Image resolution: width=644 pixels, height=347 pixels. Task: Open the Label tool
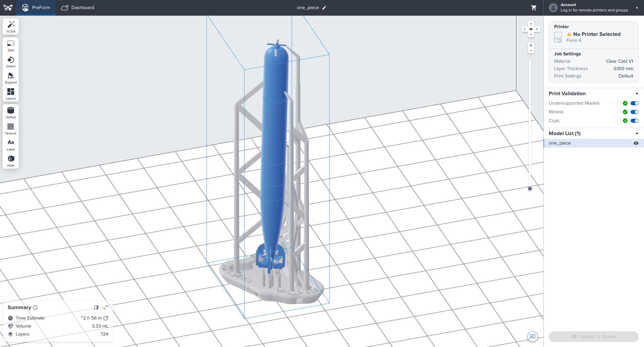[11, 145]
